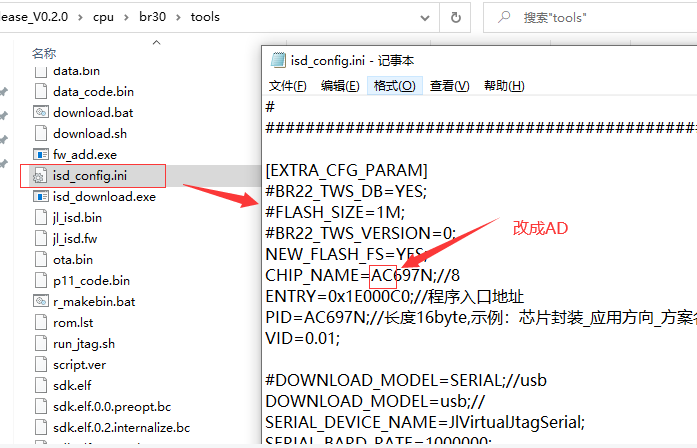The image size is (697, 448).
Task: Click the jl_isd.fw file icon
Action: (41, 238)
